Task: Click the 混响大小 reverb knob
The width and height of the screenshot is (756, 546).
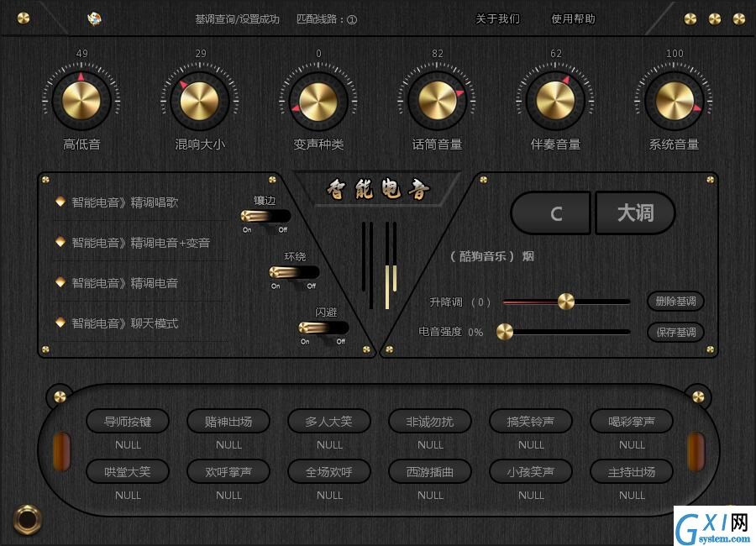Action: [199, 101]
